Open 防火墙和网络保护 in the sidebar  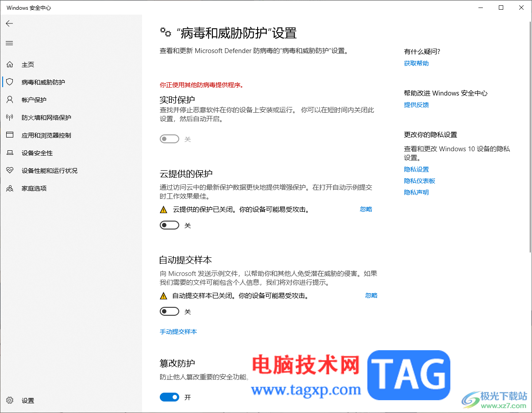(x=46, y=118)
